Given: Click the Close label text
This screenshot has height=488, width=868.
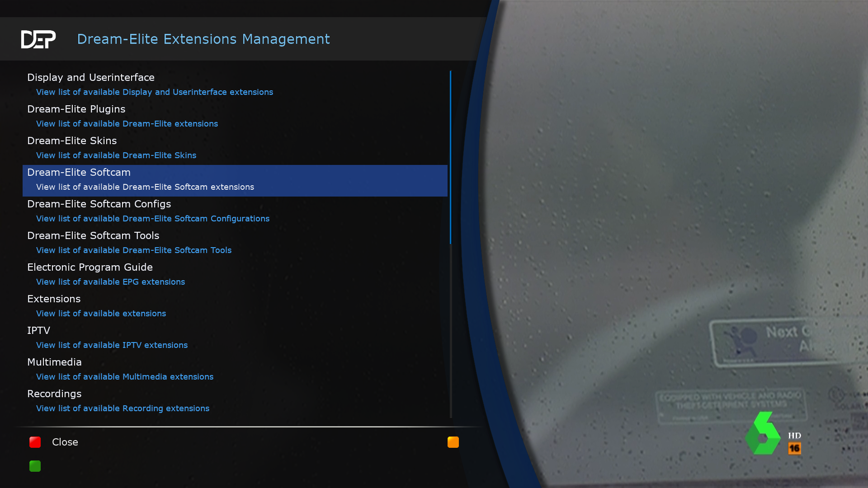Looking at the screenshot, I should coord(65,442).
